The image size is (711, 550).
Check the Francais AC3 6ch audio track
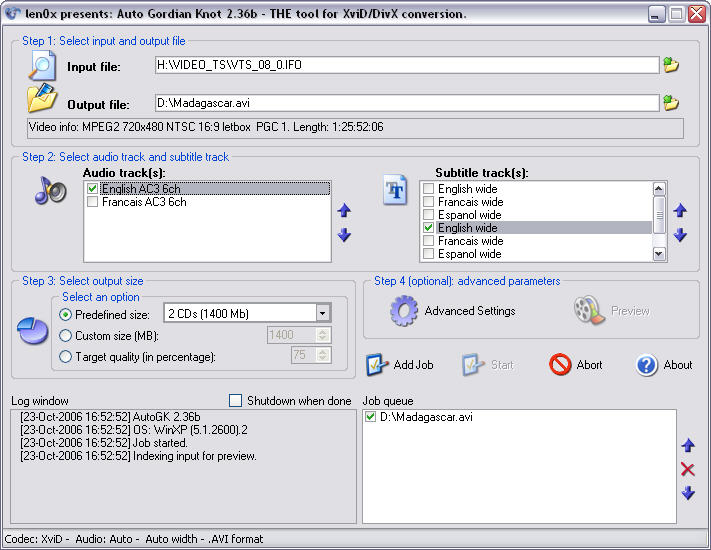tap(93, 202)
